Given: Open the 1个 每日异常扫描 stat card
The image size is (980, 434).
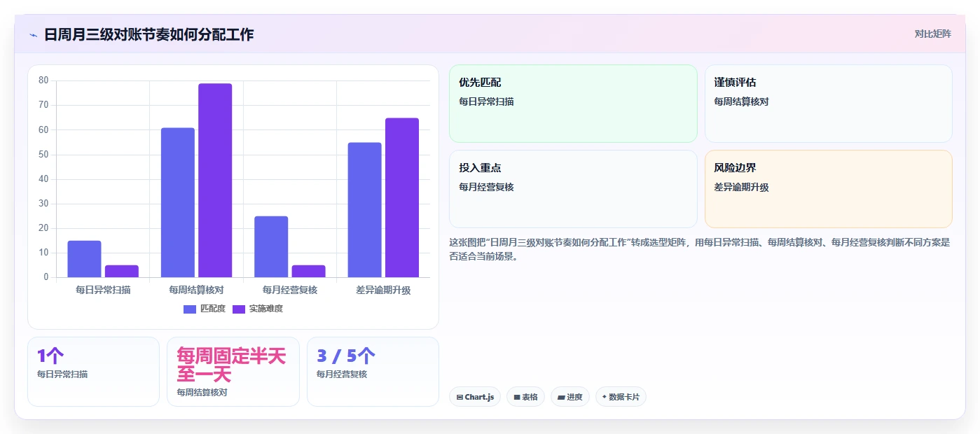Looking at the screenshot, I should (94, 372).
